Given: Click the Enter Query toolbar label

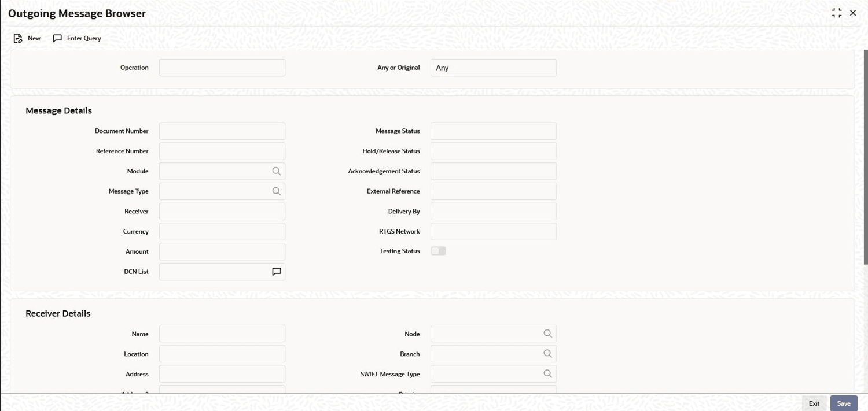Looking at the screenshot, I should pyautogui.click(x=84, y=38).
